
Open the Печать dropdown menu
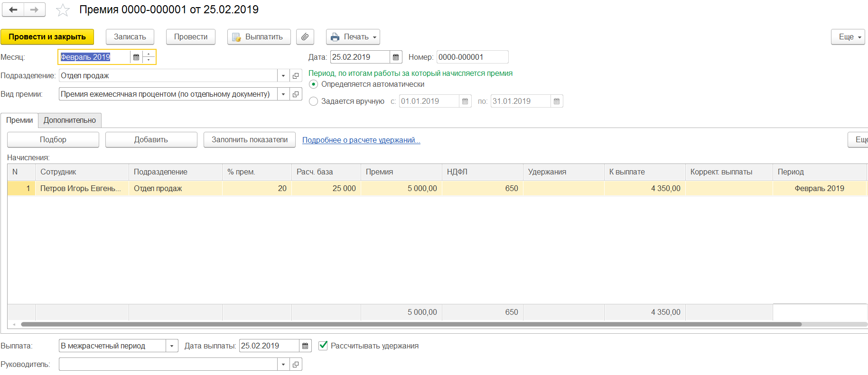(x=353, y=37)
